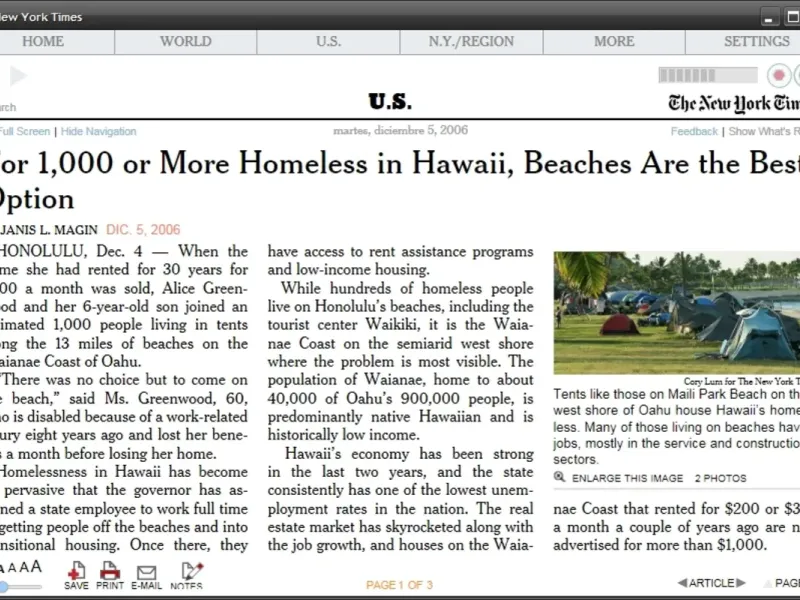Click the Feedback link
The image size is (800, 600).
point(694,132)
